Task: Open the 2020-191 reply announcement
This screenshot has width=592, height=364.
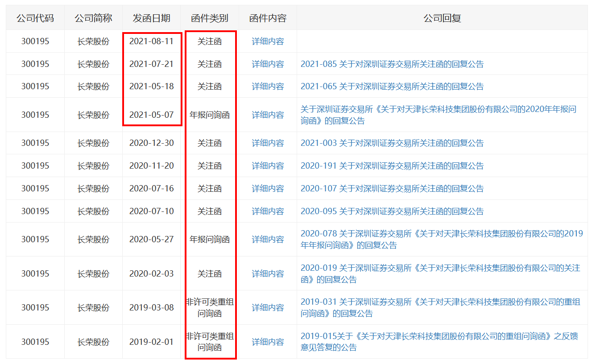Action: tap(392, 166)
